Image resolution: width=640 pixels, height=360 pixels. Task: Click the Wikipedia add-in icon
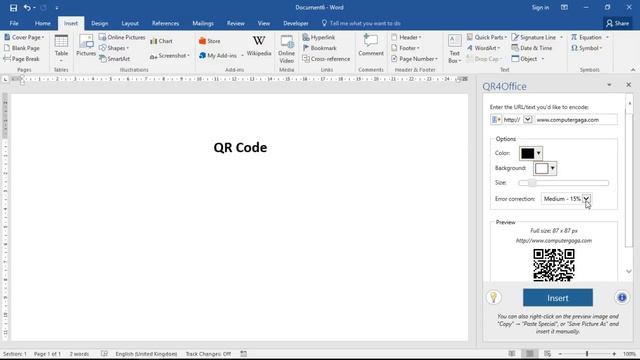coord(259,45)
